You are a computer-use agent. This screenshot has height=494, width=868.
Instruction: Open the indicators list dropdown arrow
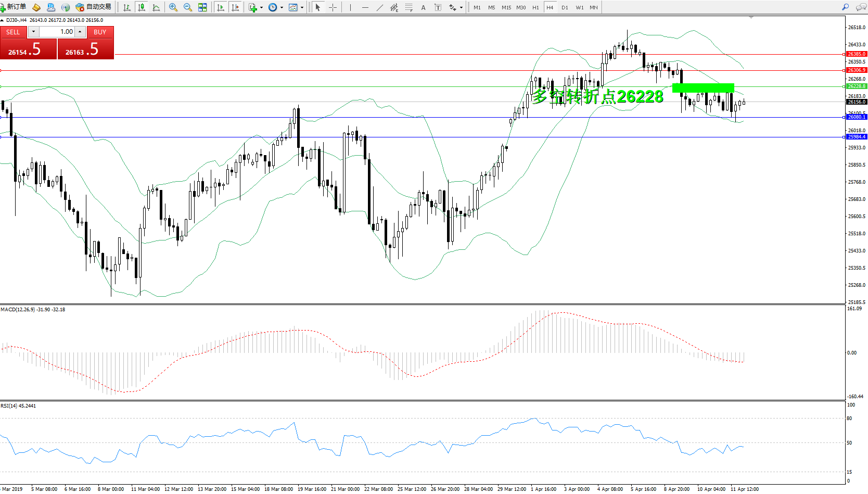pos(261,8)
